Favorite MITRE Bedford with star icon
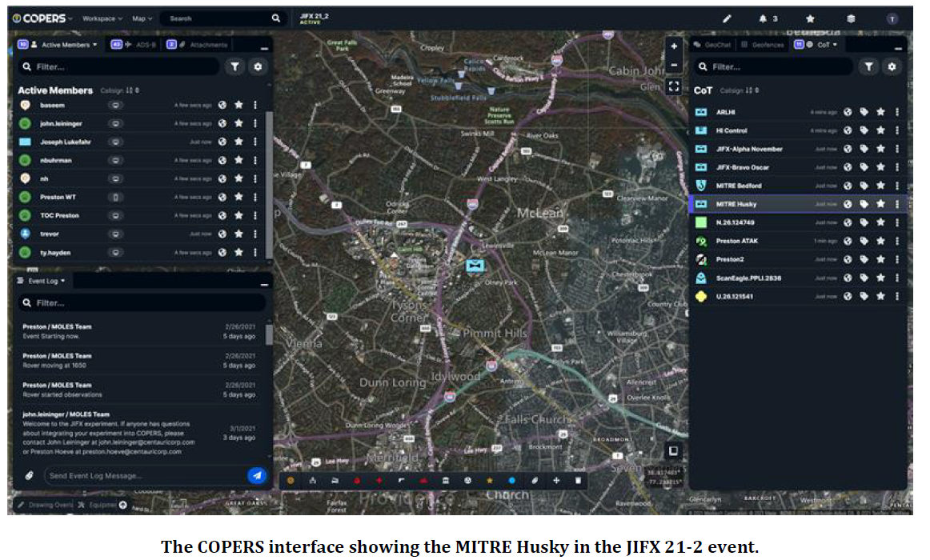This screenshot has width=930, height=560. pos(880,186)
